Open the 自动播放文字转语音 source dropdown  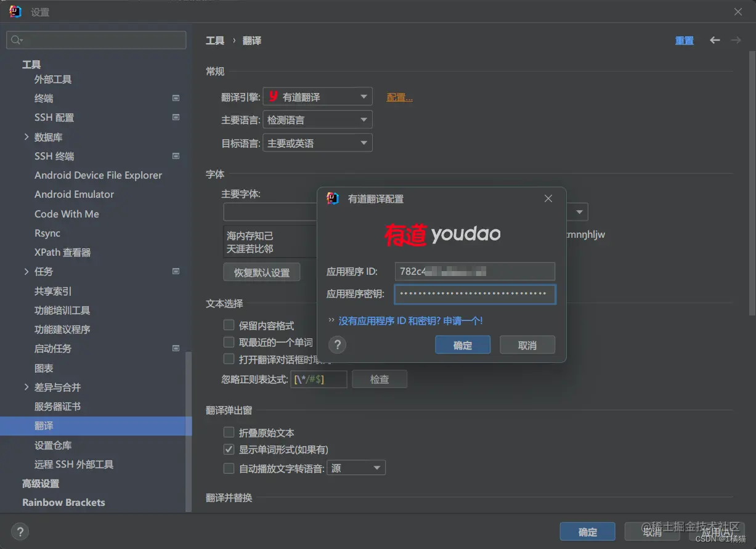tap(356, 467)
